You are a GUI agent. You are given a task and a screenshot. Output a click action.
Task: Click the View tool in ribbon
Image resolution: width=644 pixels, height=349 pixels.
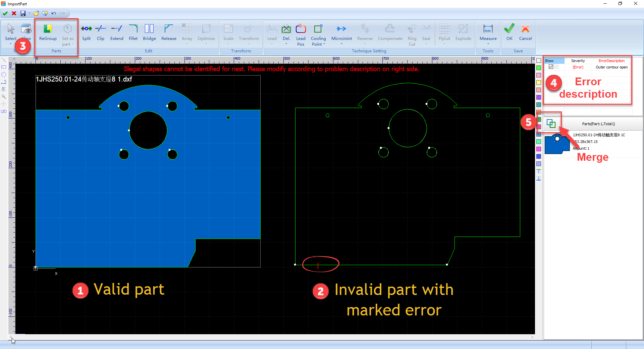26,33
